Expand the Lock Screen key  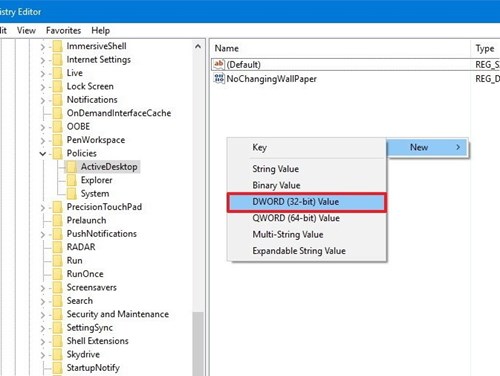click(43, 87)
